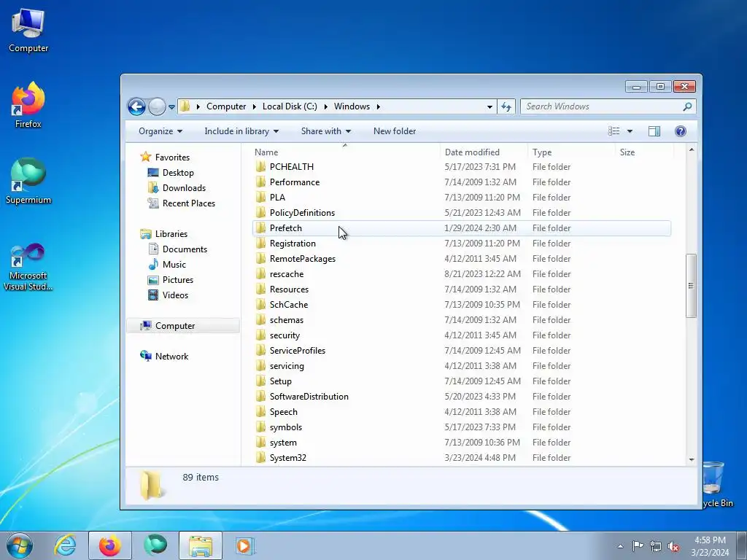
Task: Open the Share with menu
Action: (x=326, y=131)
